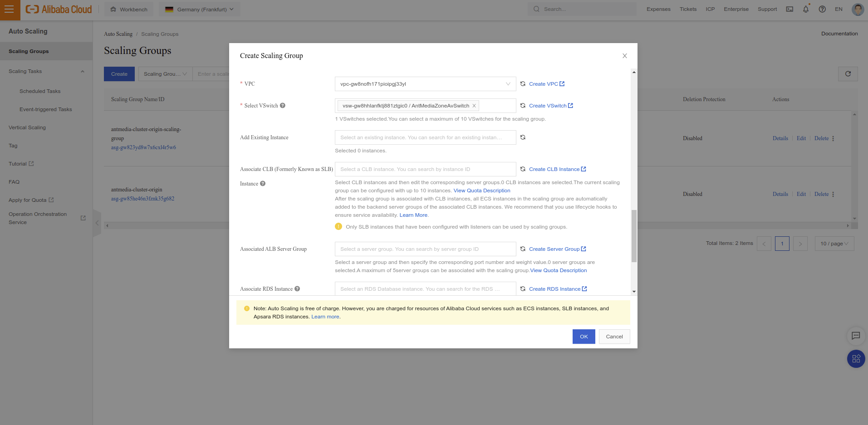Open the notifications bell
The height and width of the screenshot is (425, 868).
tap(806, 9)
